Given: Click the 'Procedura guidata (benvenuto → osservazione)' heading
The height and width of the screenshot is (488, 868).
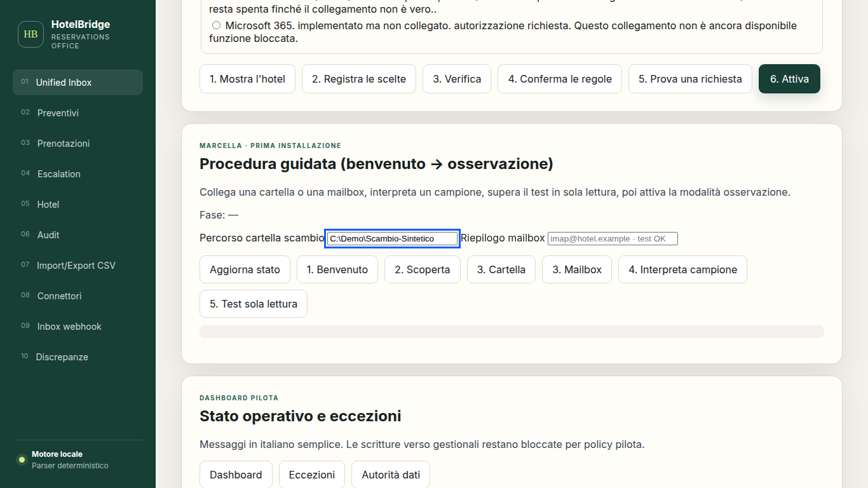Looking at the screenshot, I should [376, 164].
